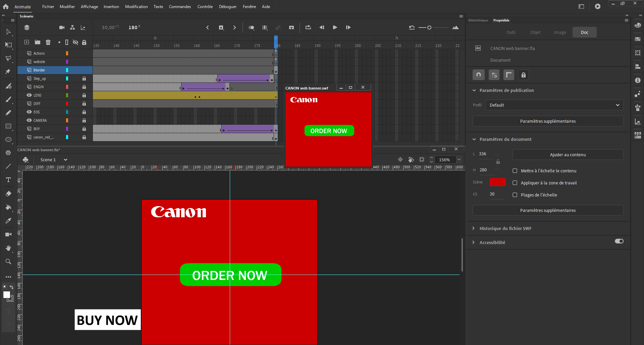Select the Eraser tool
Viewport: 644px width, 345px height.
pos(8,194)
